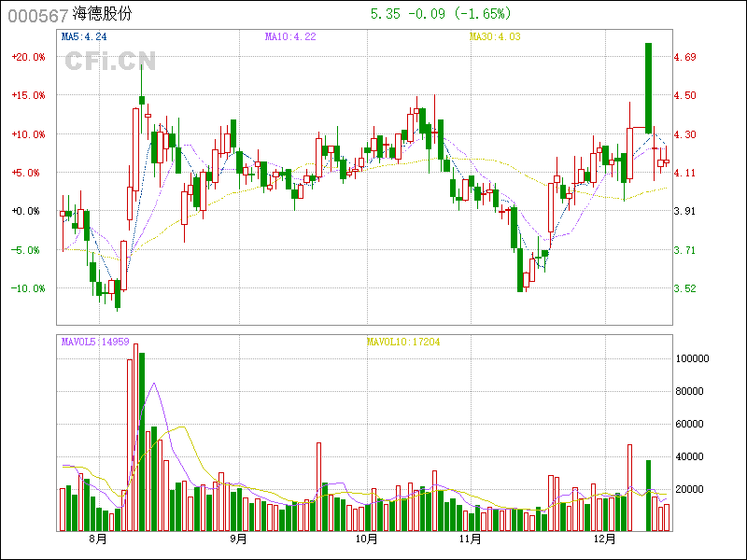Toggle the MA10 moving average label

click(x=290, y=37)
